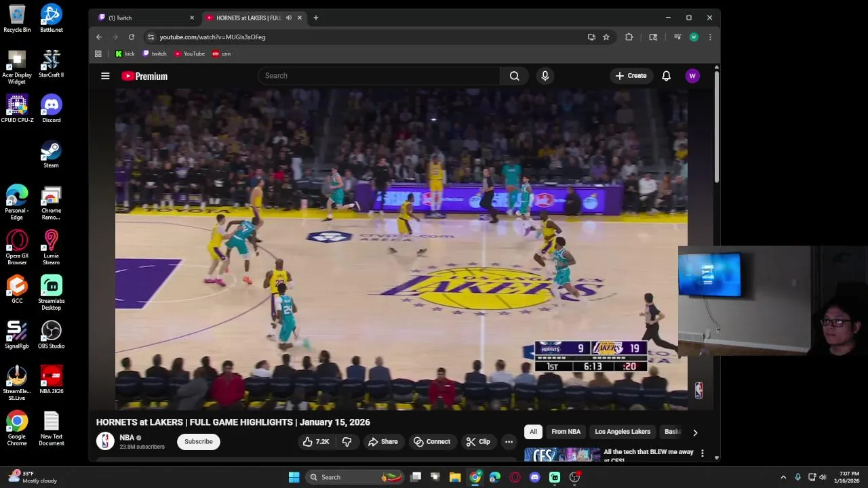Open Chrome media controls icon

(677, 37)
